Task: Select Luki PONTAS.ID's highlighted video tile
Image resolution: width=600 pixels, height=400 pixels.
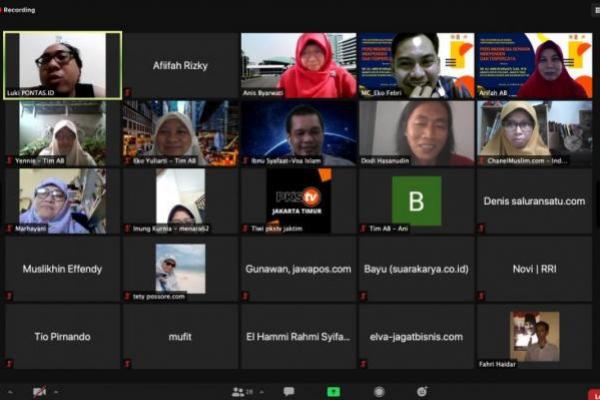Action: 63,65
